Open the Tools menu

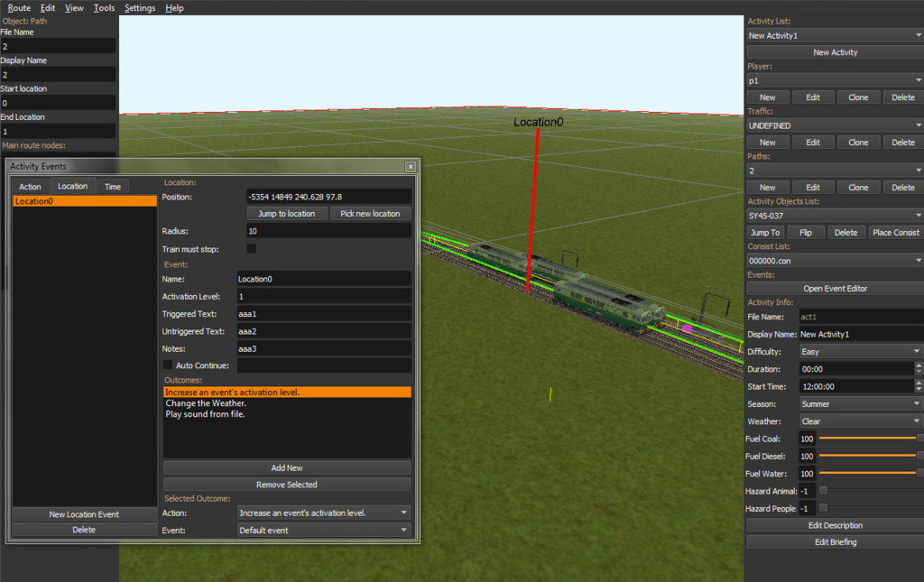104,8
